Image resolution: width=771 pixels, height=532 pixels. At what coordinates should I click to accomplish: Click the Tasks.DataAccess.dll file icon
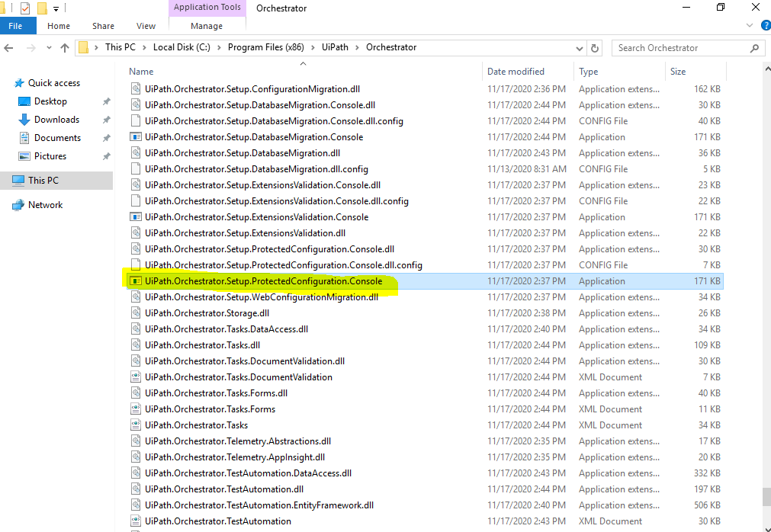pyautogui.click(x=136, y=329)
